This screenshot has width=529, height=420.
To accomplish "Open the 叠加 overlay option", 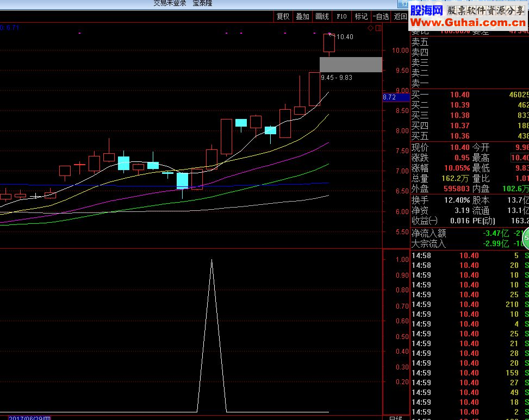I will pos(302,16).
